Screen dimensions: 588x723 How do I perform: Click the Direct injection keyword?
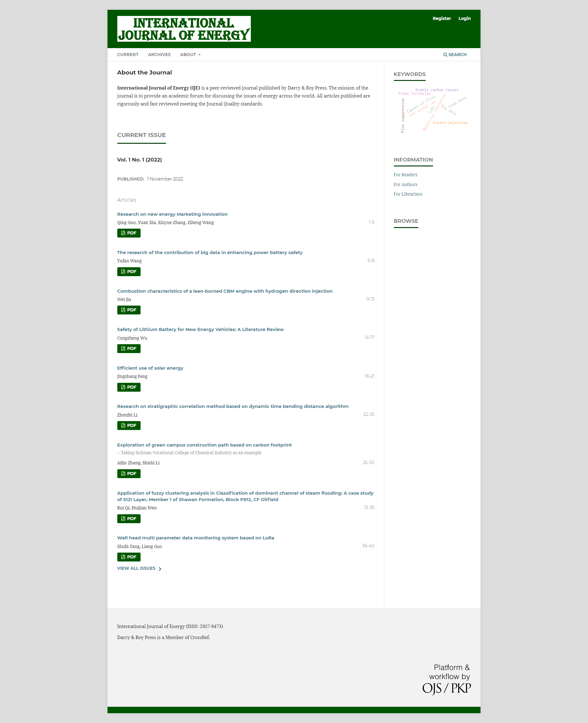[x=450, y=123]
